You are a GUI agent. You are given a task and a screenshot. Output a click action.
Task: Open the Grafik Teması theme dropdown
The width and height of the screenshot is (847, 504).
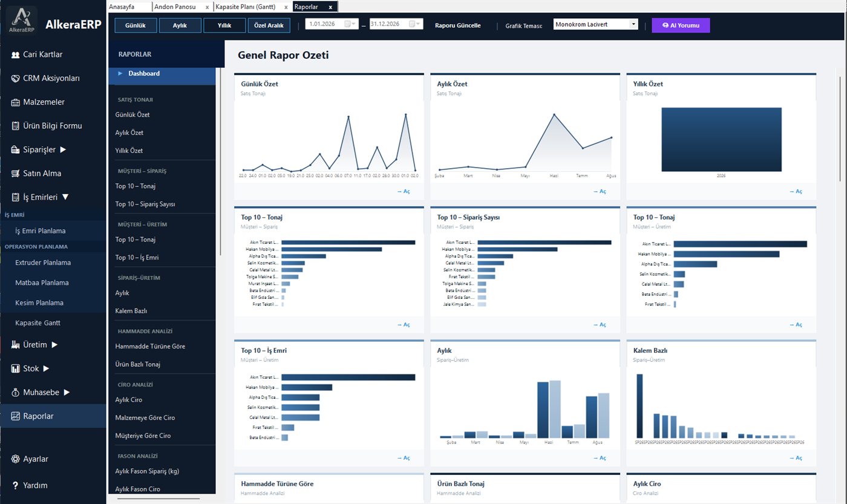(633, 25)
